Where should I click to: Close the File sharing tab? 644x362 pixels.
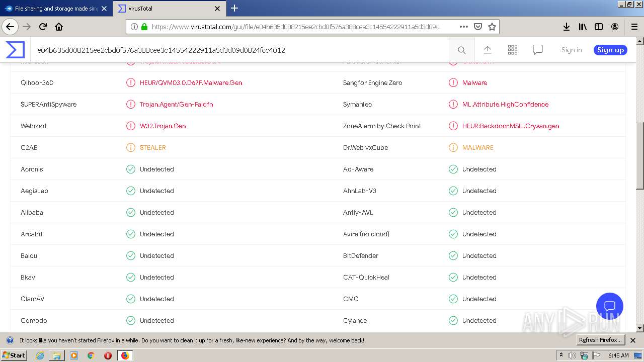pos(104,9)
